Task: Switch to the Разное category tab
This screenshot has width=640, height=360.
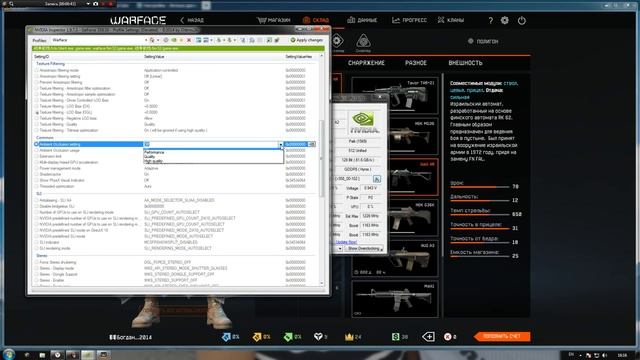Action: (416, 63)
